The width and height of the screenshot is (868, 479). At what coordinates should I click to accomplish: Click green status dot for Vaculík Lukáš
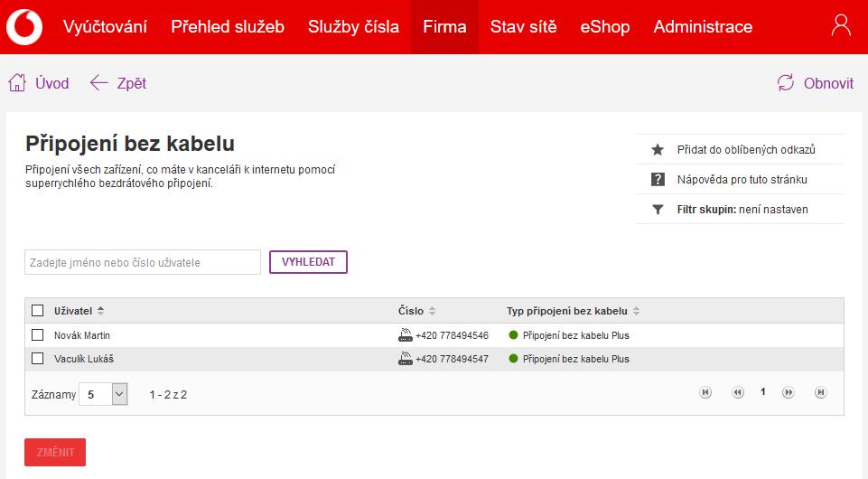(513, 359)
